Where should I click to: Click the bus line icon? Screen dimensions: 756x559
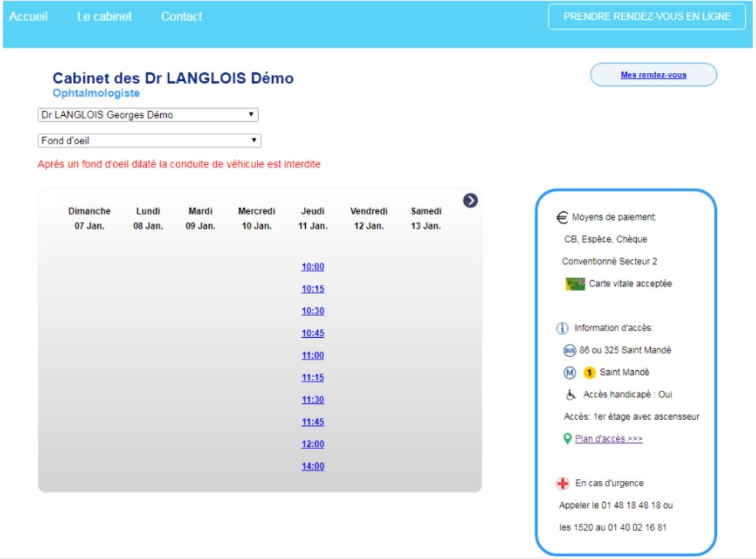[x=569, y=350]
